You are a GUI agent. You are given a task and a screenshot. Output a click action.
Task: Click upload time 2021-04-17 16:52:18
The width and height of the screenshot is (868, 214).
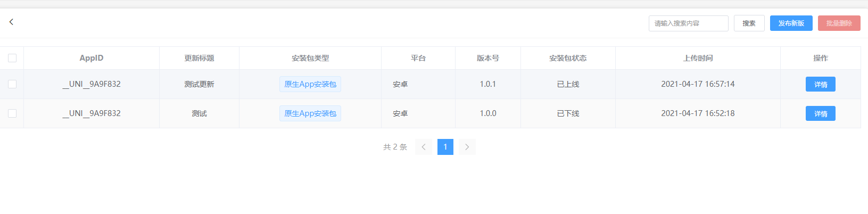point(698,113)
